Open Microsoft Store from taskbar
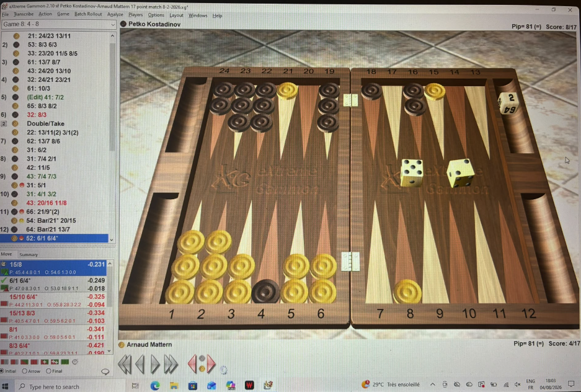Viewport: 581px width, 392px height. (x=193, y=386)
